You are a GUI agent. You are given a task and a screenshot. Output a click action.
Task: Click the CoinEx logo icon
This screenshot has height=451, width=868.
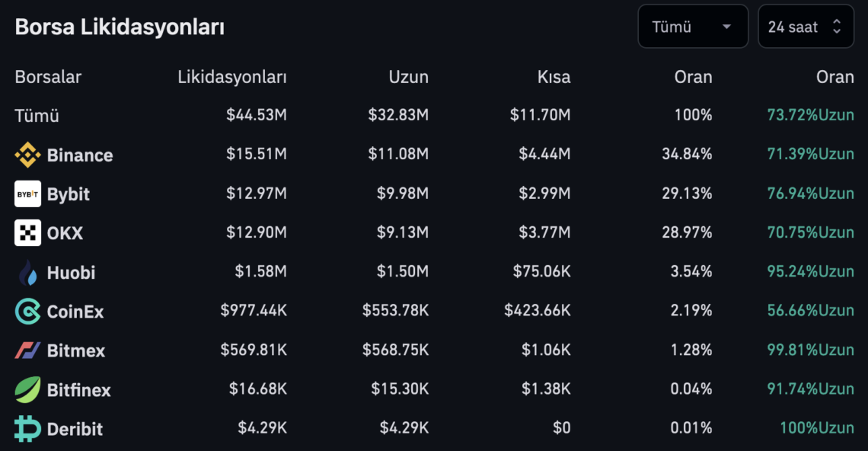point(27,312)
